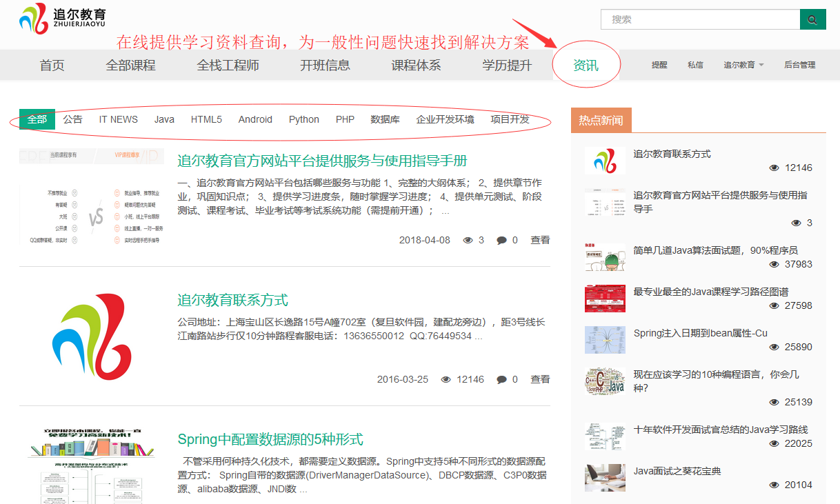The height and width of the screenshot is (504, 840).
Task: Filter news by Python category
Action: pyautogui.click(x=303, y=119)
